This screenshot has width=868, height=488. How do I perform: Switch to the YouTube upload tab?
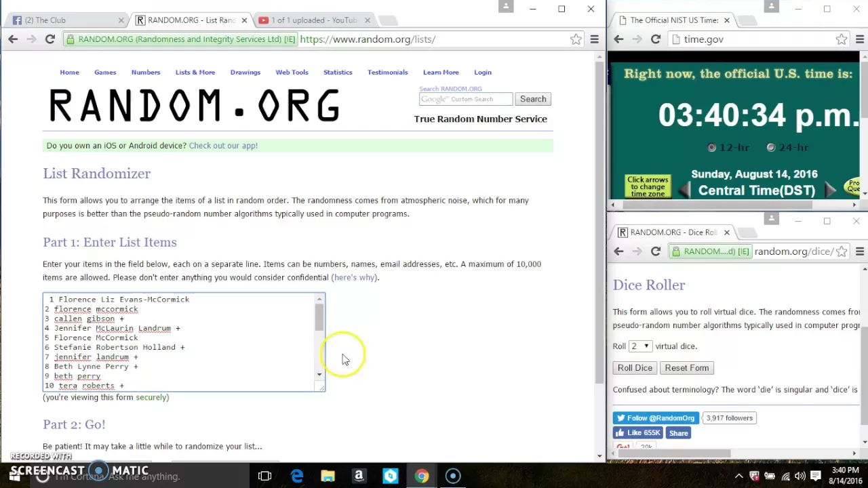point(313,20)
